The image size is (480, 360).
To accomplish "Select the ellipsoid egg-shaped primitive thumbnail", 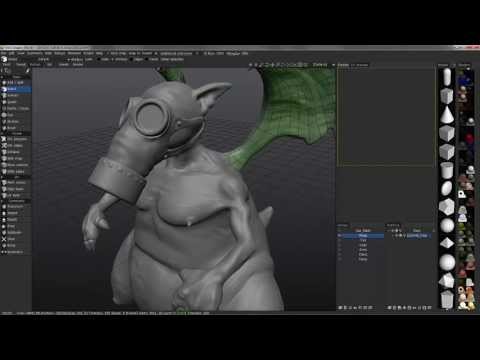I will (447, 188).
